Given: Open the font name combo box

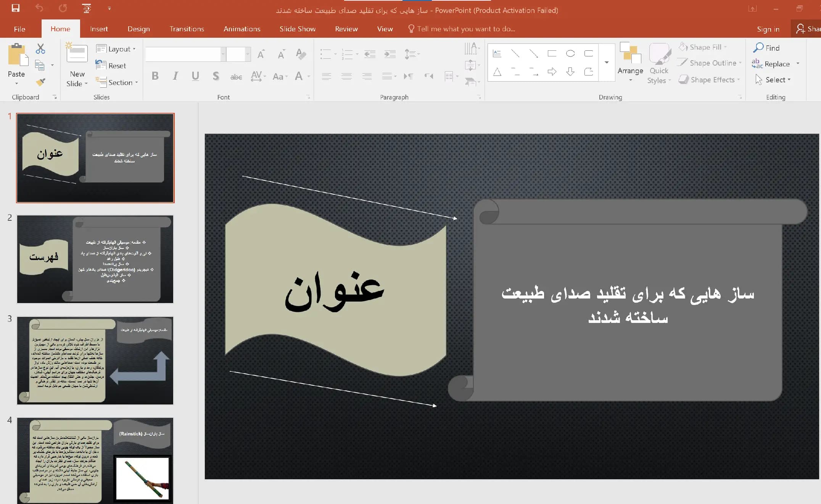Looking at the screenshot, I should [185, 54].
